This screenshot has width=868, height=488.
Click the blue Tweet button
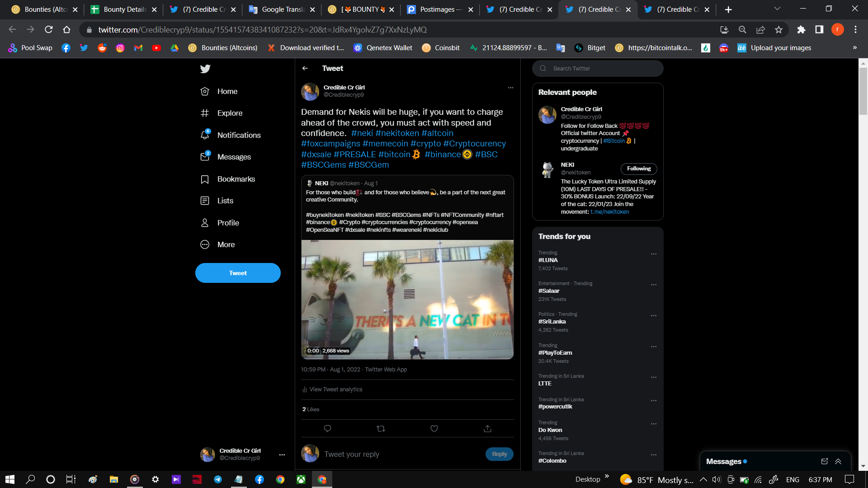click(x=238, y=273)
